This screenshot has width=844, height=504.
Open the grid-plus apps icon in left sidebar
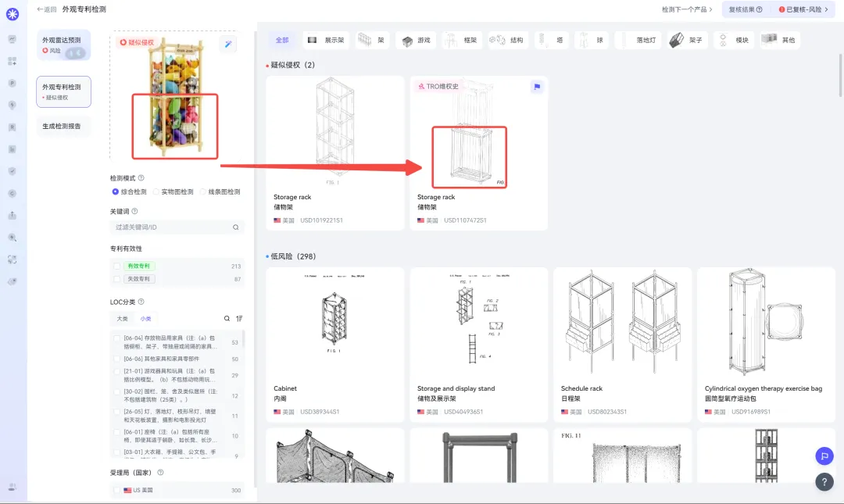(x=13, y=61)
